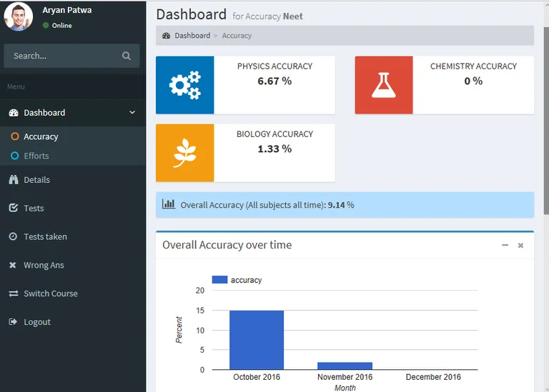Click the bar chart icon in Overall Accuracy banner
Screen dimensions: 549x392
[169, 204]
